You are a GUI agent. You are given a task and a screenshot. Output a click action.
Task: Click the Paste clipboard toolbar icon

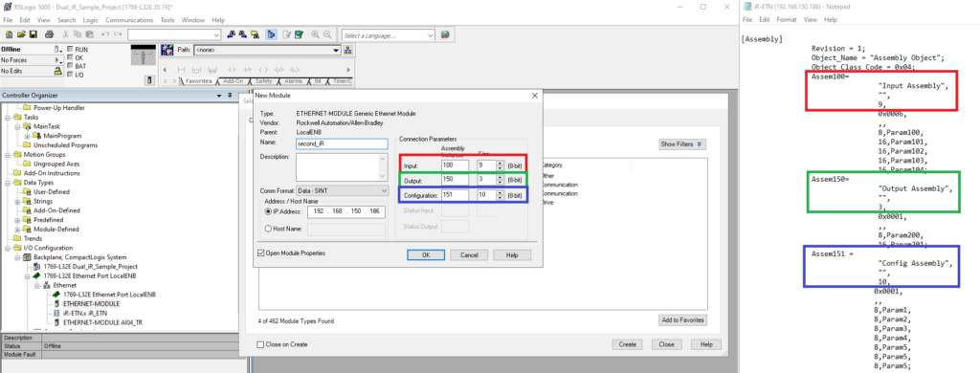pos(89,34)
